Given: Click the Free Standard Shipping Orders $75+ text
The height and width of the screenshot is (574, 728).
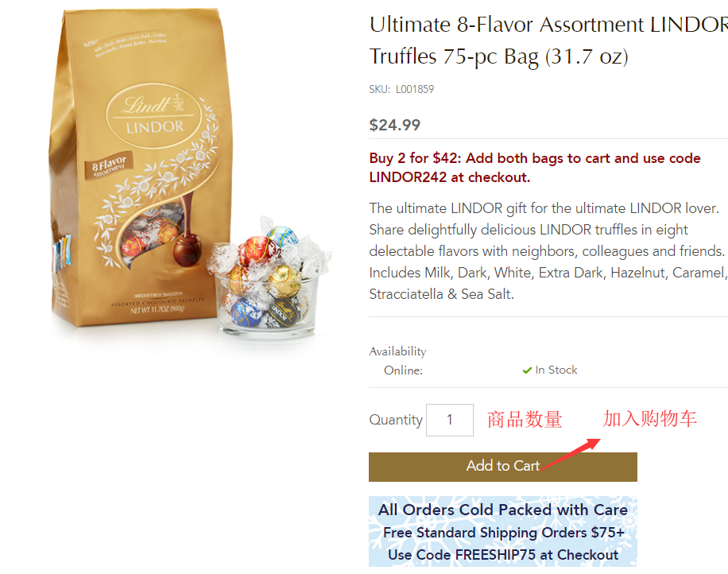Looking at the screenshot, I should click(503, 532).
